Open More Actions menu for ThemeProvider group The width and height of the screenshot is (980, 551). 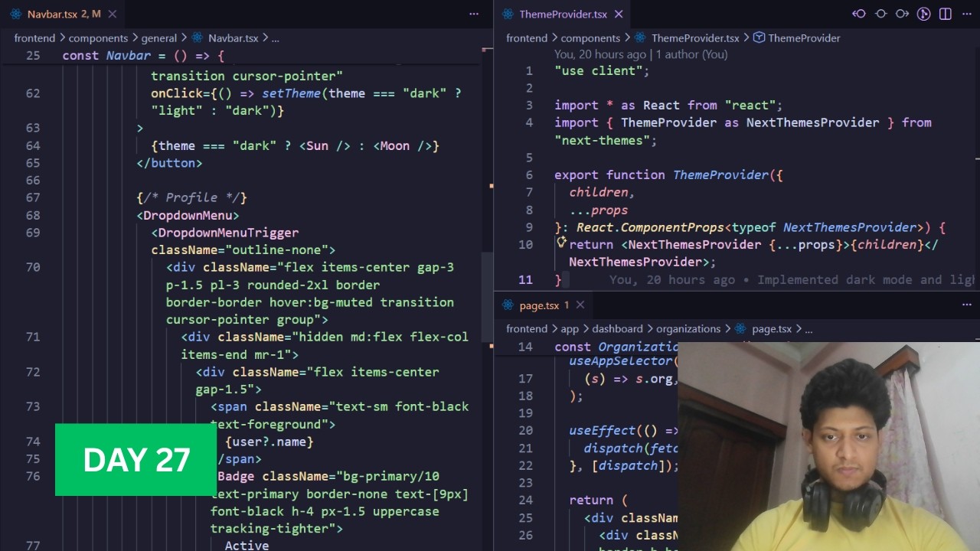pos(966,14)
